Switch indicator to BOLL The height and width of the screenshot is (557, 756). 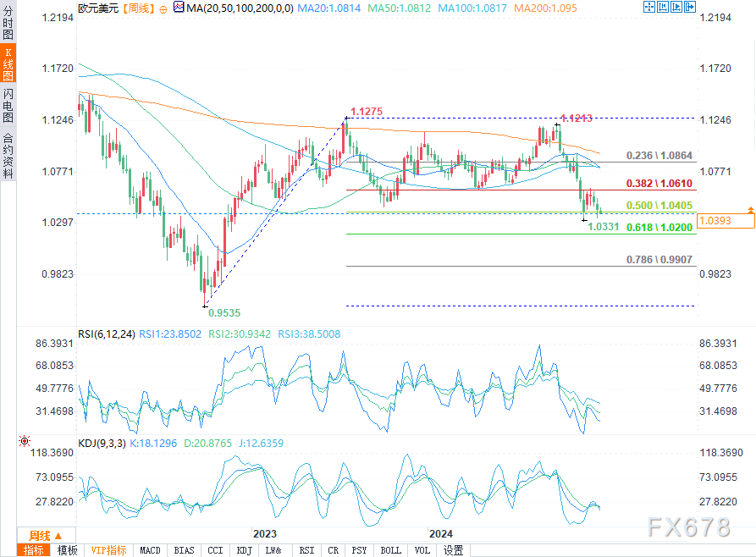pos(390,550)
